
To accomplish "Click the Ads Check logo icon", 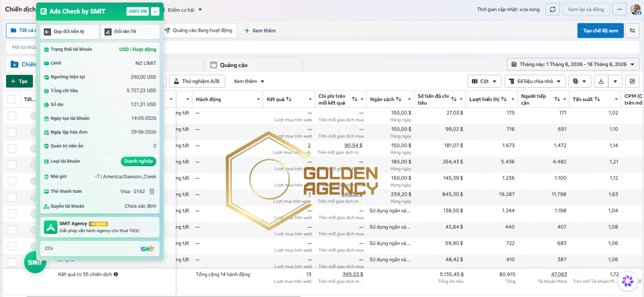I will tap(44, 12).
